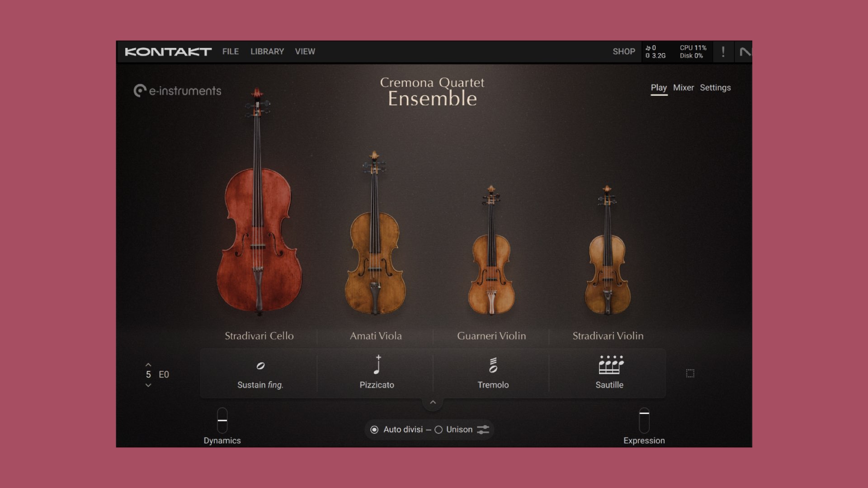Enable the Auto divisi radio option
The height and width of the screenshot is (488, 868).
tap(374, 430)
